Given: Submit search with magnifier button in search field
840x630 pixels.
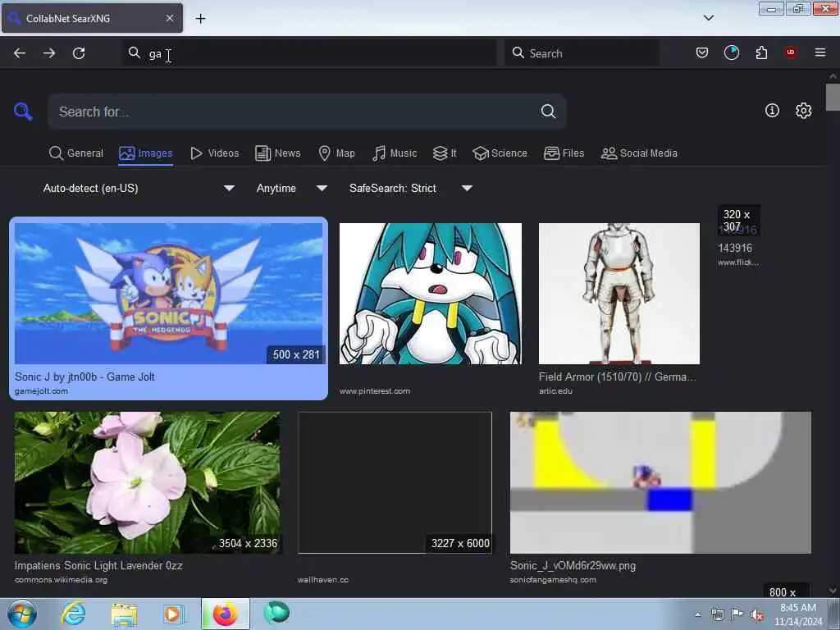Looking at the screenshot, I should (x=548, y=112).
